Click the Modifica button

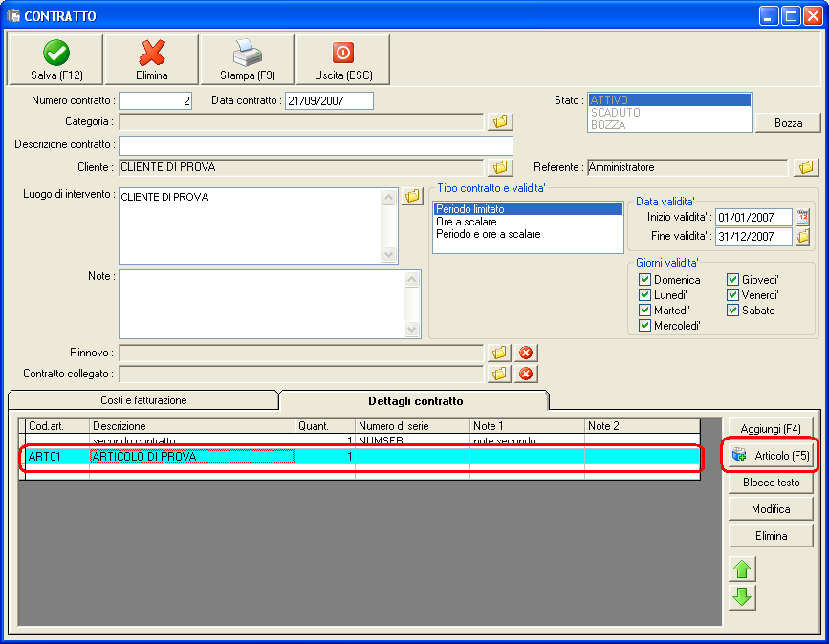click(x=771, y=509)
